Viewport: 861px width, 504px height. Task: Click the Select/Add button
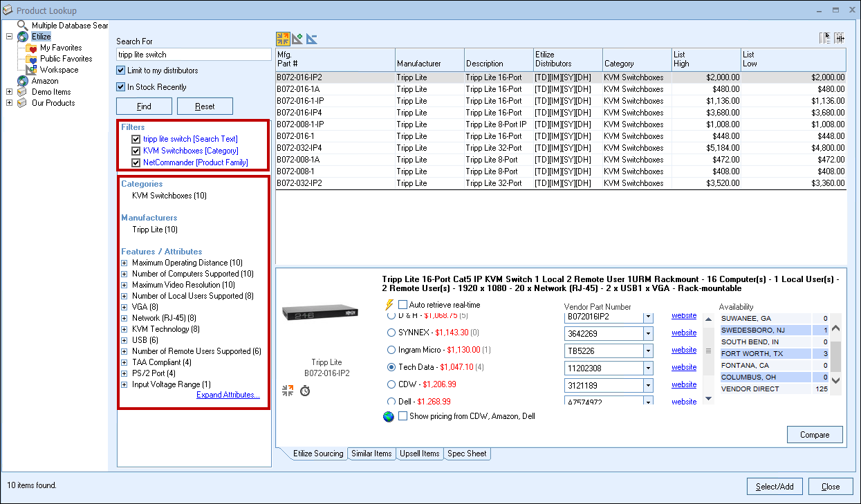(x=775, y=487)
